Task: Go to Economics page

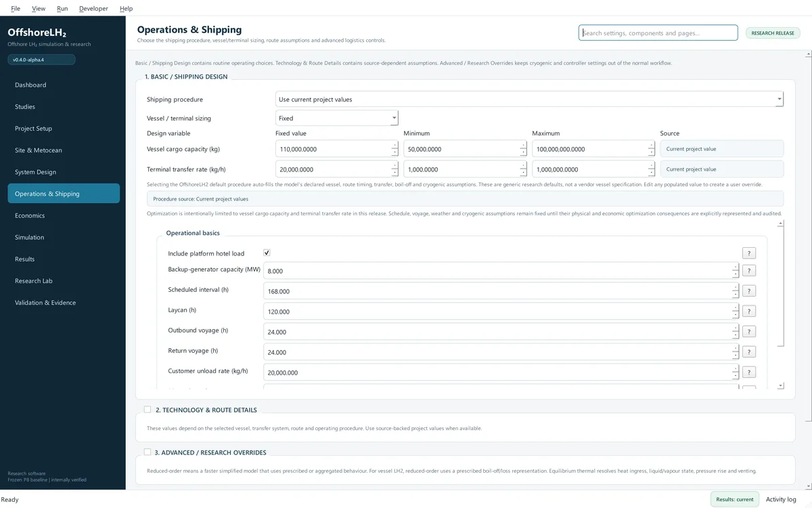Action: point(64,215)
